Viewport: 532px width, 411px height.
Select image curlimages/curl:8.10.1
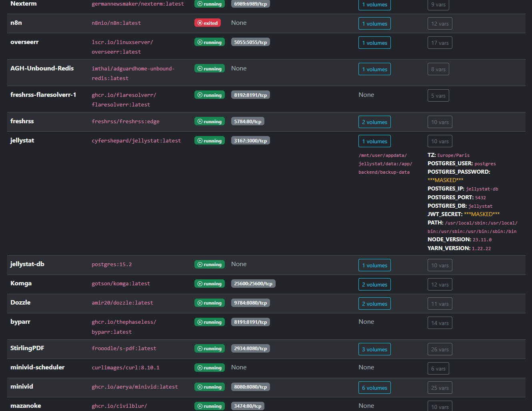(x=126, y=368)
